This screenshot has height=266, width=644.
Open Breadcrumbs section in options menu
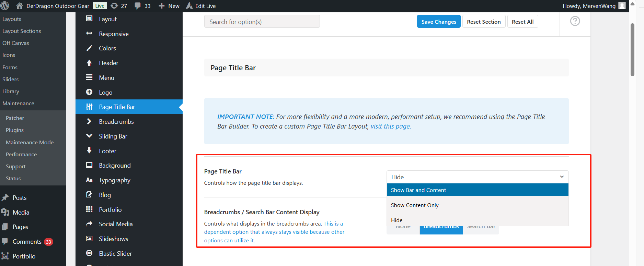[116, 122]
